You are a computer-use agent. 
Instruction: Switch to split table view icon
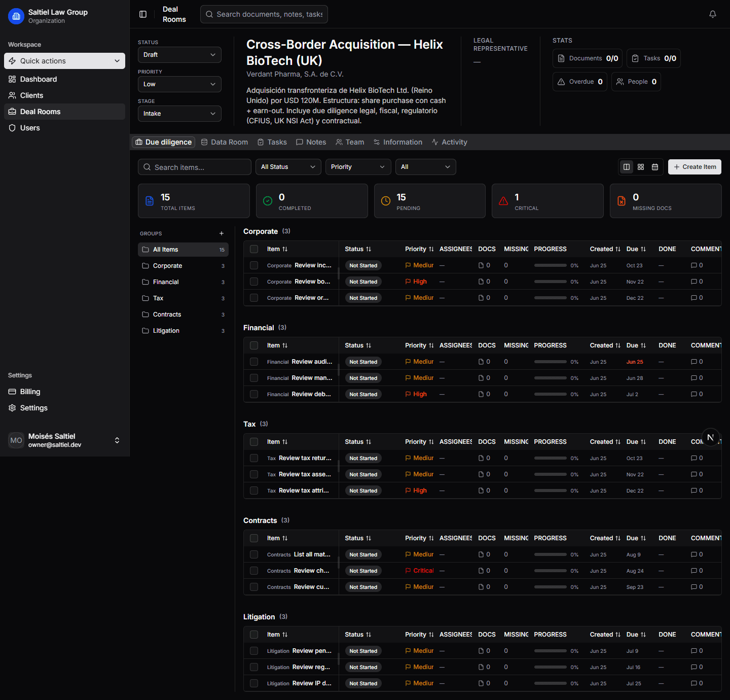[627, 167]
